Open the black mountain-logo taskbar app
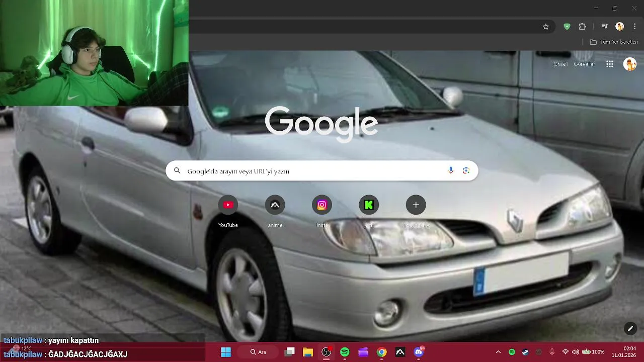Image resolution: width=644 pixels, height=362 pixels. point(400,352)
